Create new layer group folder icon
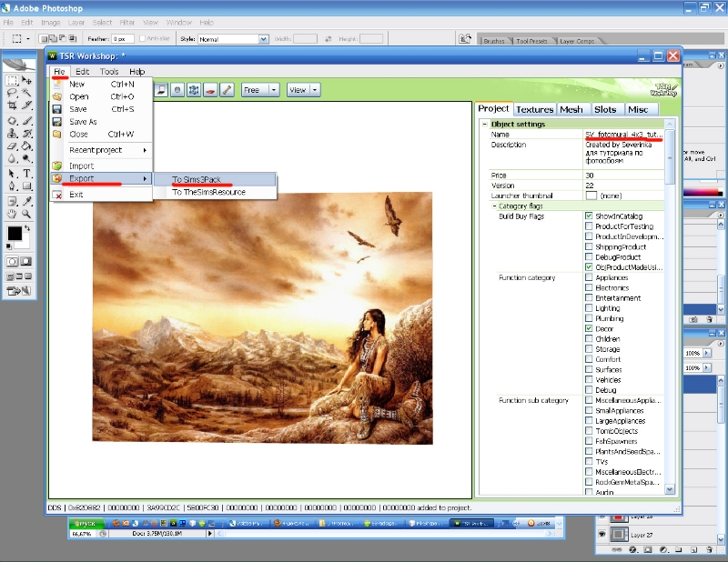The height and width of the screenshot is (562, 728). 679,550
